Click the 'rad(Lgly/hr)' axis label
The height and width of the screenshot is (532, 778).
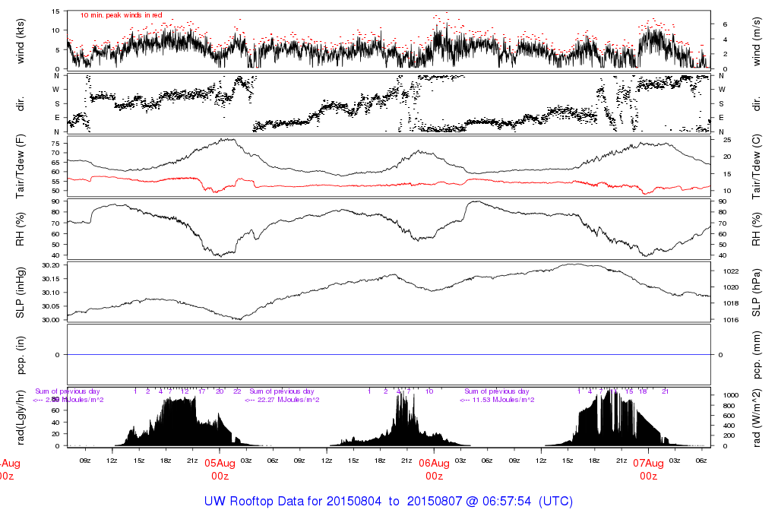[x=21, y=417]
